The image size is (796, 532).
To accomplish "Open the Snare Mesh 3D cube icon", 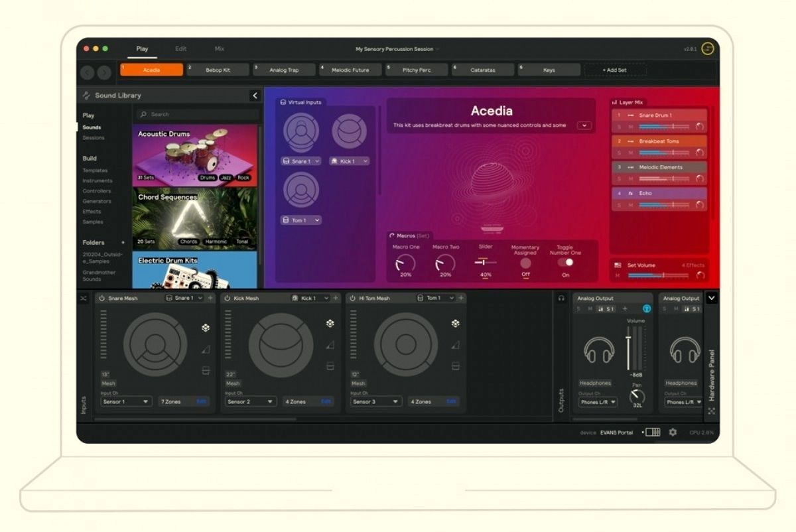I will tap(206, 327).
